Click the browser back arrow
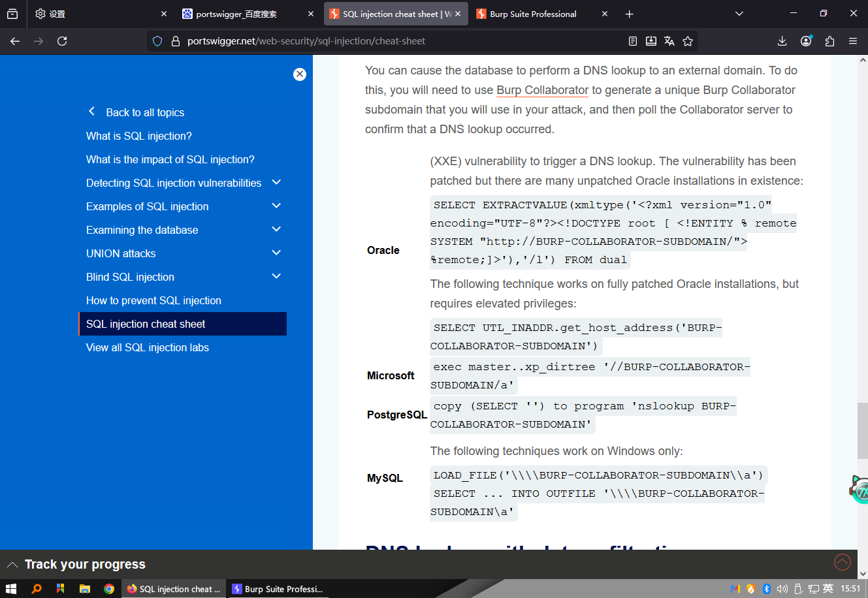 click(15, 41)
